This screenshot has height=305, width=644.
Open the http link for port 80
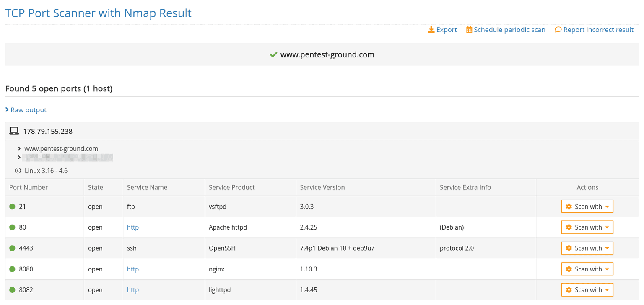(x=133, y=227)
